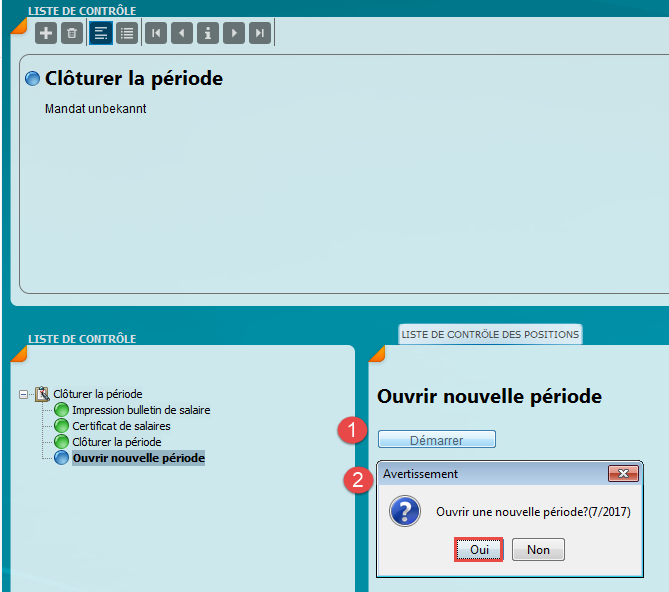Viewport: 669px width, 592px height.
Task: Select Impression bulletin de salaire step
Action: 141,410
